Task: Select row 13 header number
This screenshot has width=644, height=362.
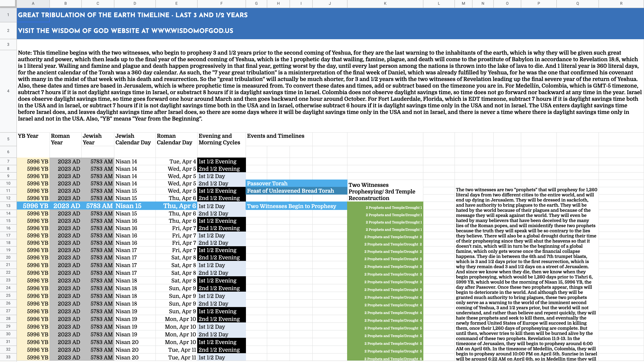Action: (x=8, y=206)
